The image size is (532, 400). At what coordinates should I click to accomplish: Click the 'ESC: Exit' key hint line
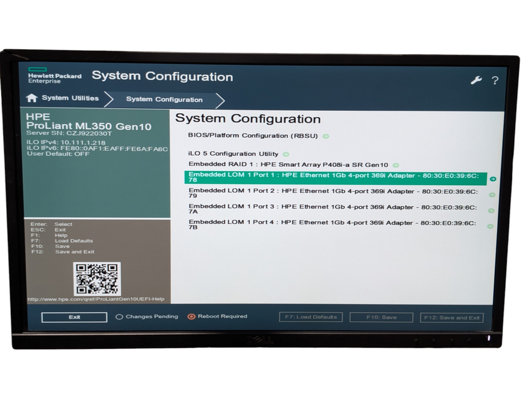(x=48, y=230)
